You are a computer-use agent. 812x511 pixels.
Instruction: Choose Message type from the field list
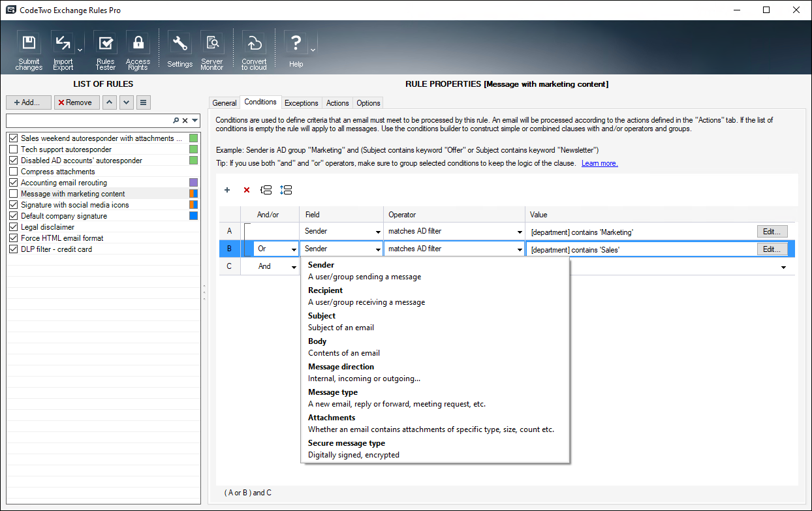click(x=435, y=398)
